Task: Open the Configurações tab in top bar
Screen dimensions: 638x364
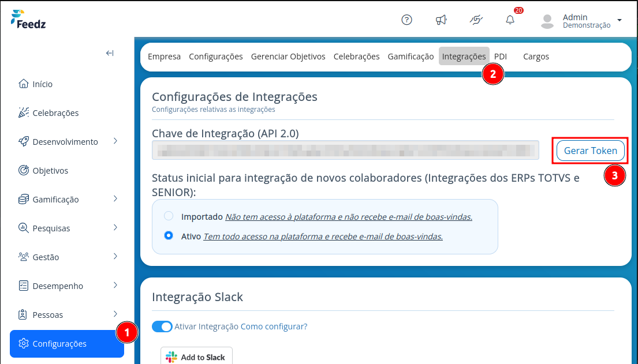Action: (x=216, y=57)
